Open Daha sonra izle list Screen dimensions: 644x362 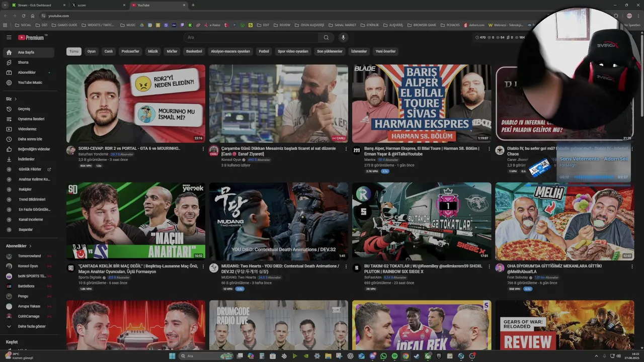29,139
